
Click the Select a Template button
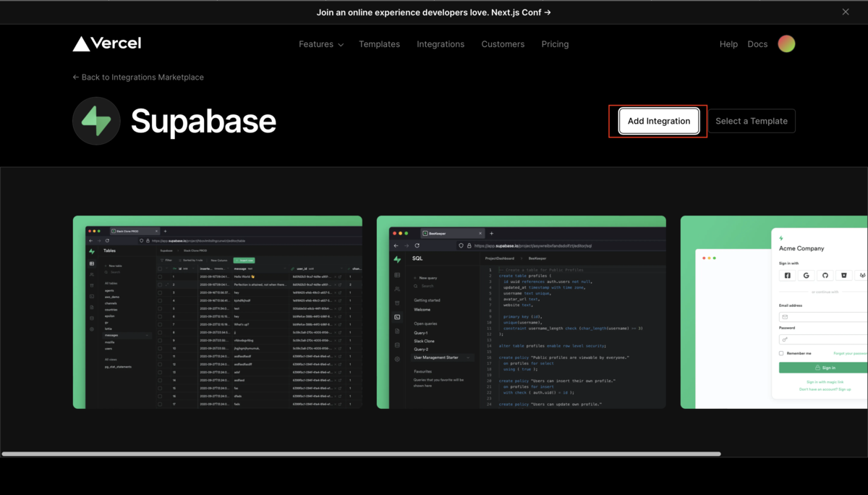[752, 121]
